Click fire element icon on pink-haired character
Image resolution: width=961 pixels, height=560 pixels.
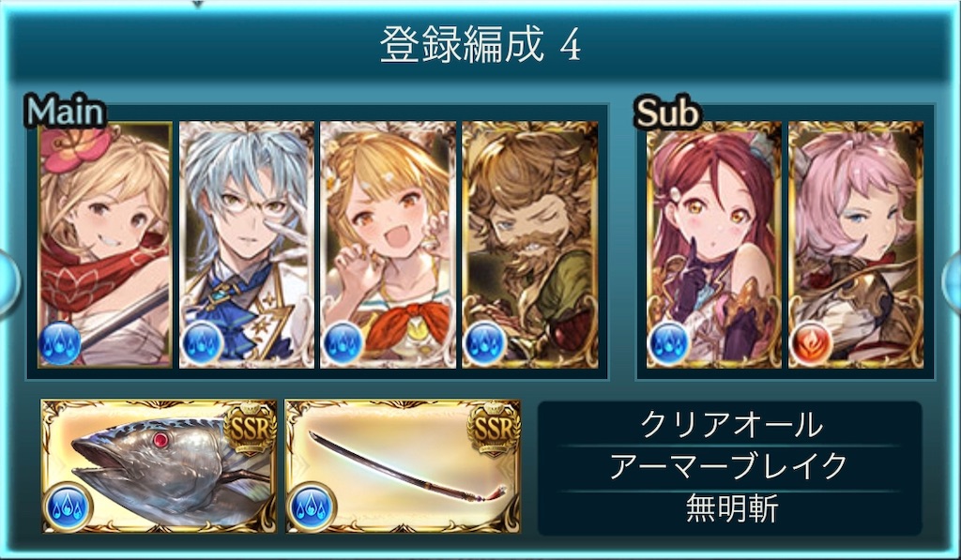click(x=810, y=343)
